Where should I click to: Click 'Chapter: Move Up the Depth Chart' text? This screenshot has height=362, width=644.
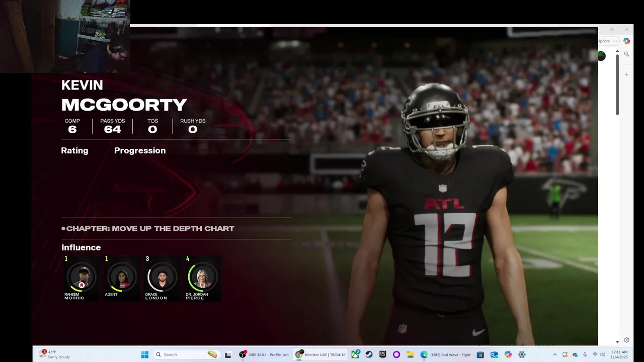point(150,228)
